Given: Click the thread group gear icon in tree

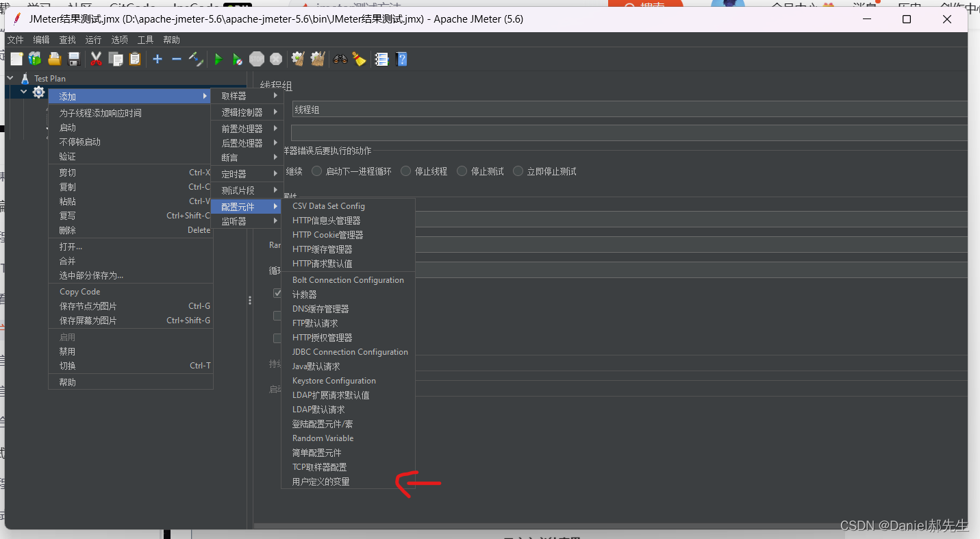Looking at the screenshot, I should pos(38,92).
